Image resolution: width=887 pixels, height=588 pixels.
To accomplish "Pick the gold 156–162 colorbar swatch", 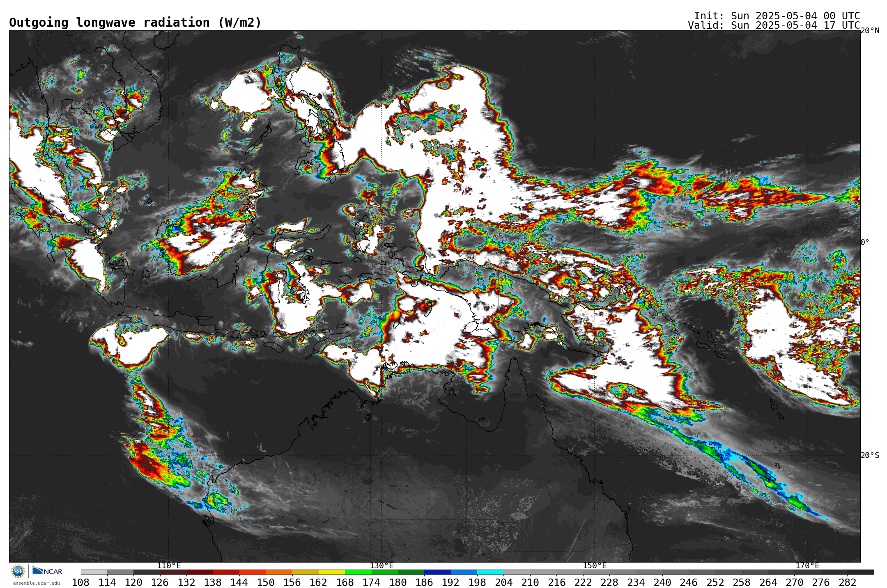I will point(305,572).
